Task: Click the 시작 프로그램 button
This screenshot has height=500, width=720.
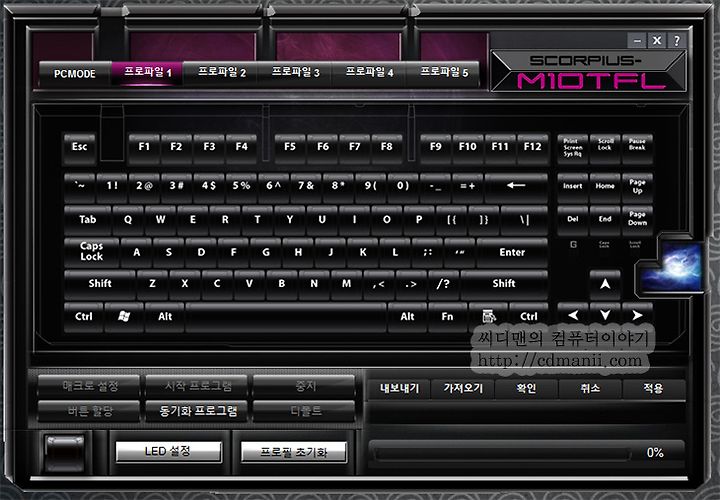Action: pyautogui.click(x=198, y=386)
